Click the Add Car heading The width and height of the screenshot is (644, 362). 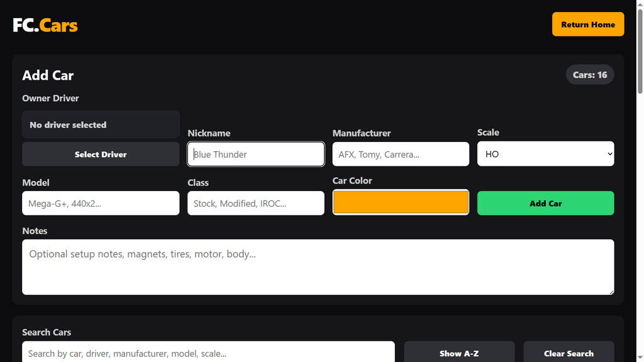tap(48, 75)
